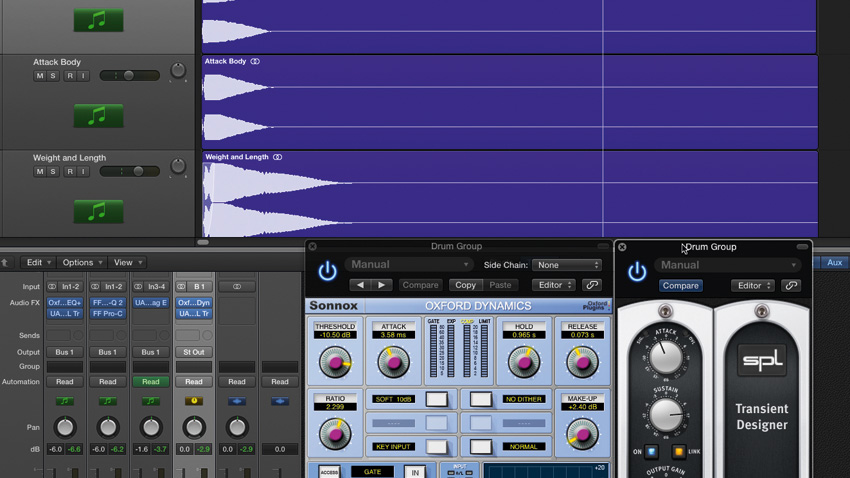Toggle the KEY INPUT button
Image resolution: width=850 pixels, height=478 pixels.
pyautogui.click(x=436, y=447)
